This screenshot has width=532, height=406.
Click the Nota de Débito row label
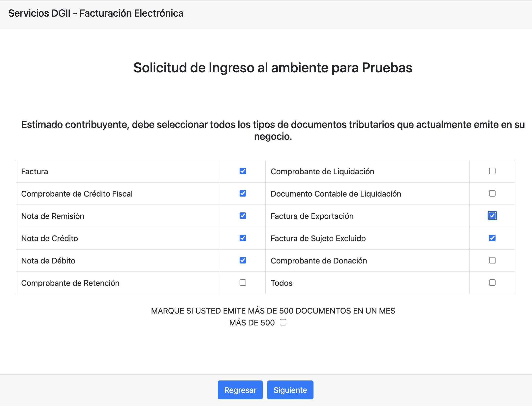click(x=48, y=260)
